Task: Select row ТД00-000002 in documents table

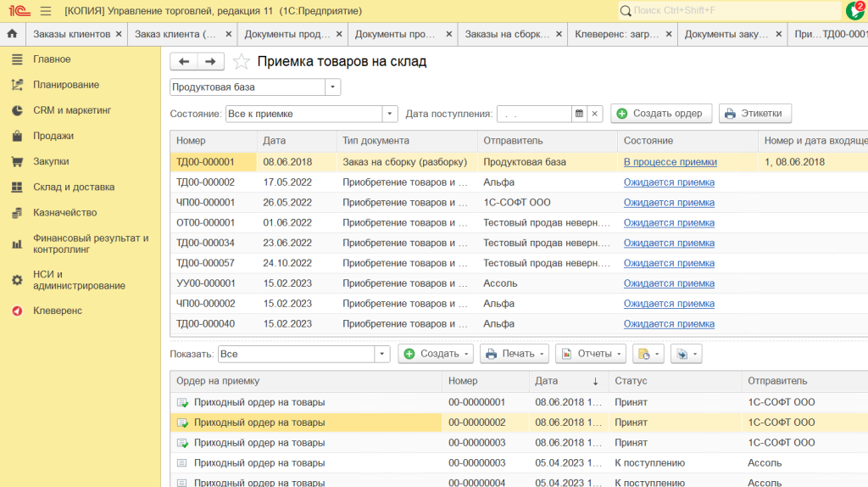Action: 519,182
